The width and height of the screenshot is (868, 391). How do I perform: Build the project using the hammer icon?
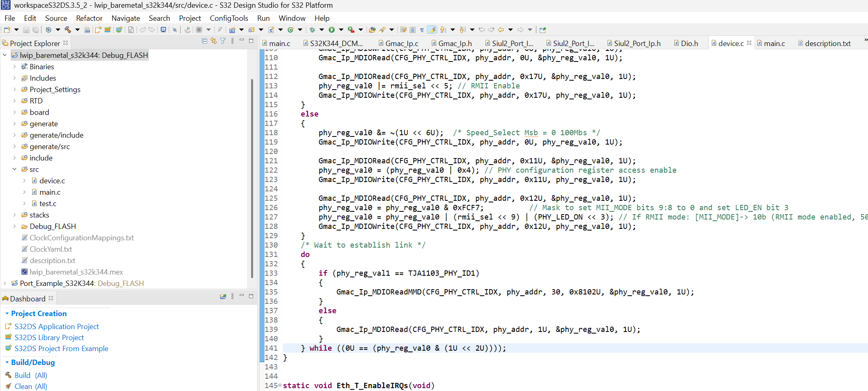[x=67, y=30]
